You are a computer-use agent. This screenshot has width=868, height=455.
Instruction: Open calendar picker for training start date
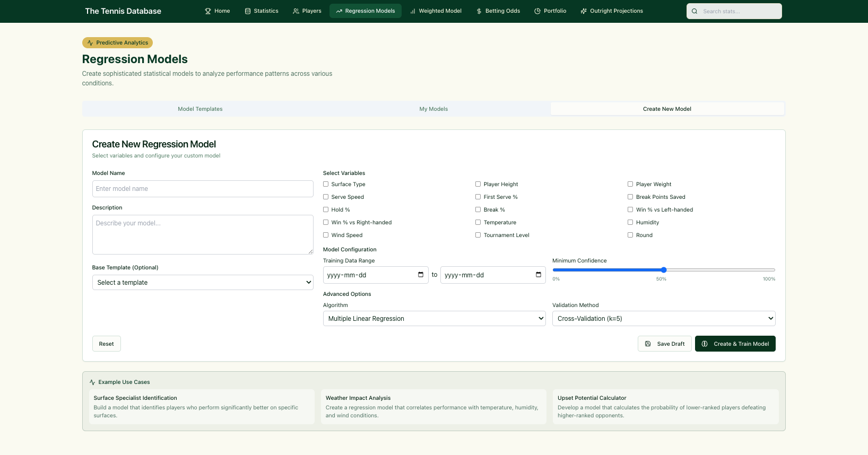pyautogui.click(x=421, y=275)
